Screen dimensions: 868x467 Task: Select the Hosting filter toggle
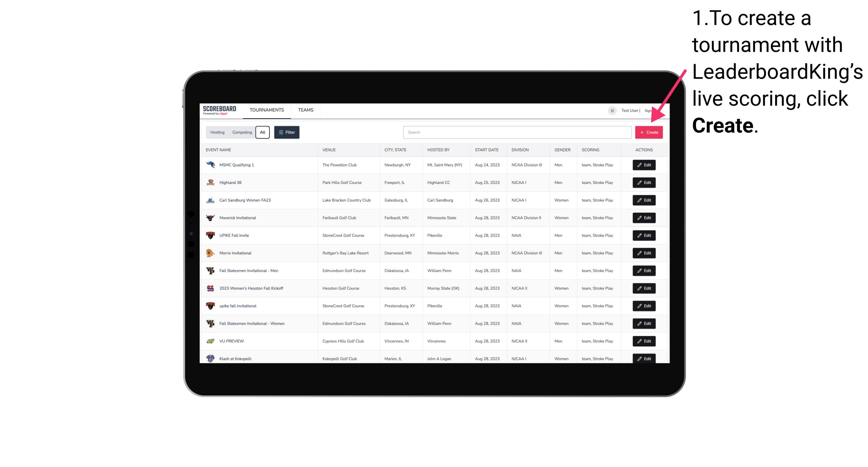[217, 132]
